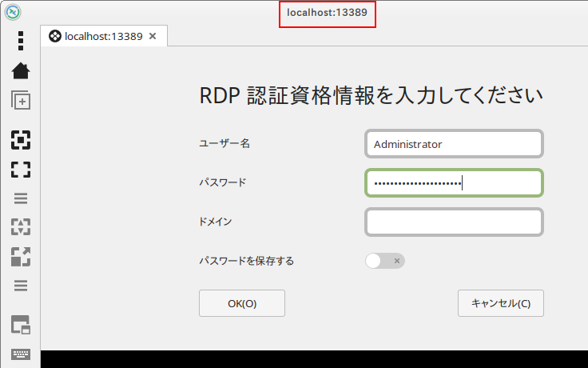Confirm credentials with the OK(O) button
This screenshot has width=588, height=368.
[242, 303]
